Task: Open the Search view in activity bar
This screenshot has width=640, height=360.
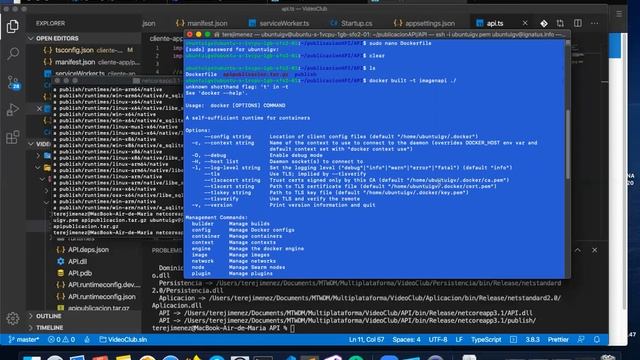Action: tap(13, 53)
